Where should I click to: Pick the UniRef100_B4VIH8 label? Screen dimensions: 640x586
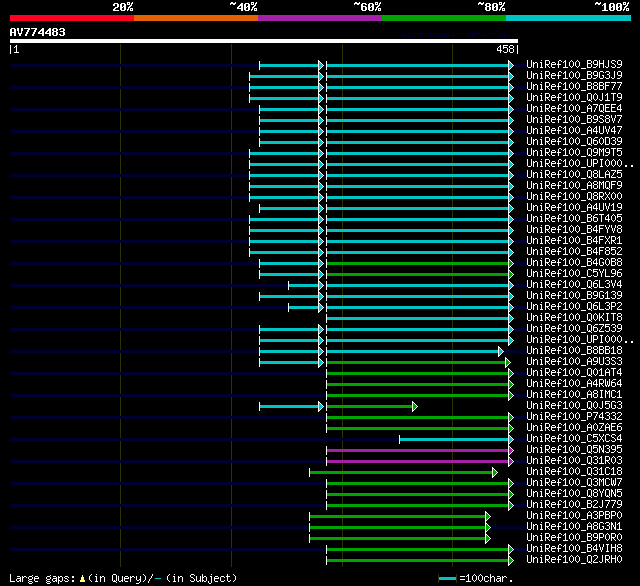pos(574,549)
